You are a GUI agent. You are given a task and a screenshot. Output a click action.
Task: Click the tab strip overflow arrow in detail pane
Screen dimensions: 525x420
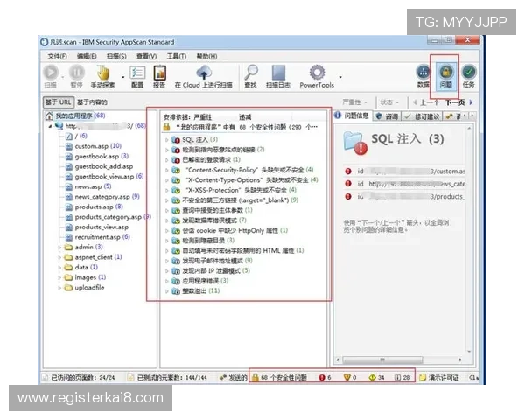click(x=472, y=115)
